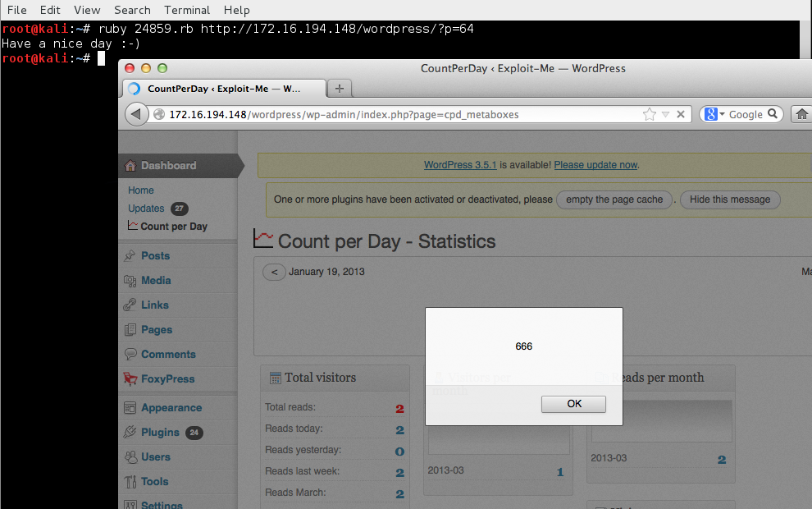Screen dimensions: 812x509
Task: Click the Count per Day chart icon
Action: pyautogui.click(x=133, y=226)
